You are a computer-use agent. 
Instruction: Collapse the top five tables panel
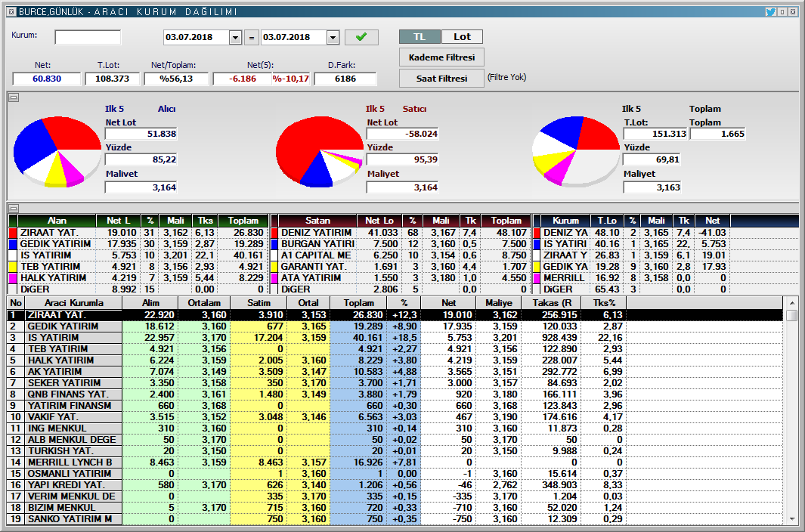click(x=14, y=208)
